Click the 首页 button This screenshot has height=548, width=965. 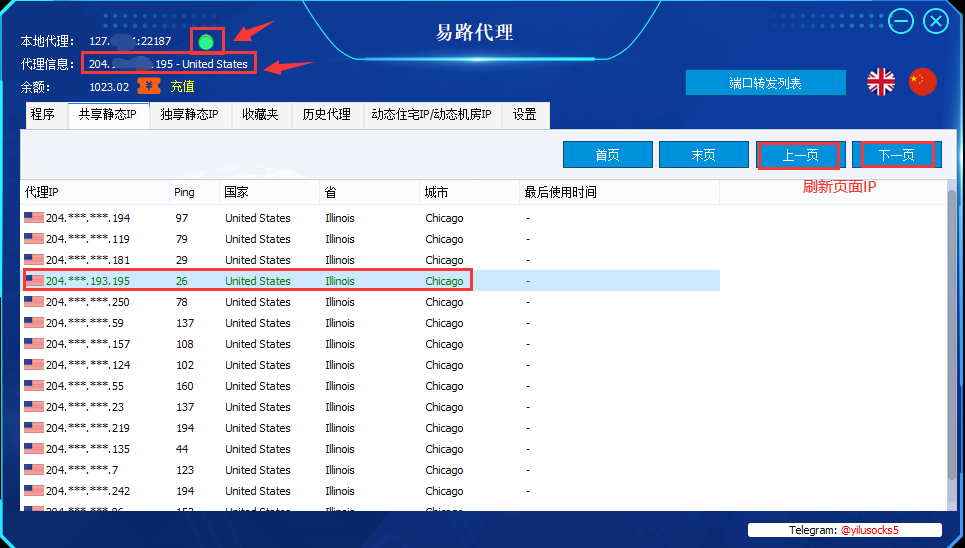point(608,155)
